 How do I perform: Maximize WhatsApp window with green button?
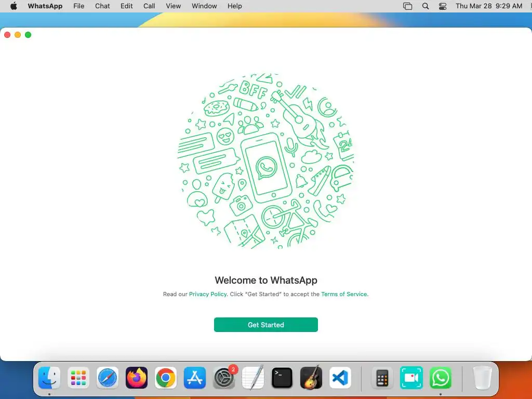[x=28, y=35]
